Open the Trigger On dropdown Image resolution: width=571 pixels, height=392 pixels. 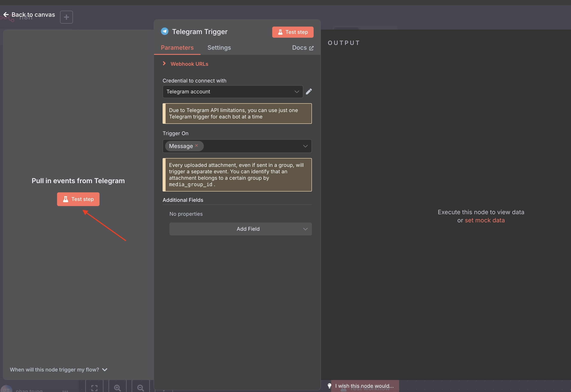[x=305, y=146]
